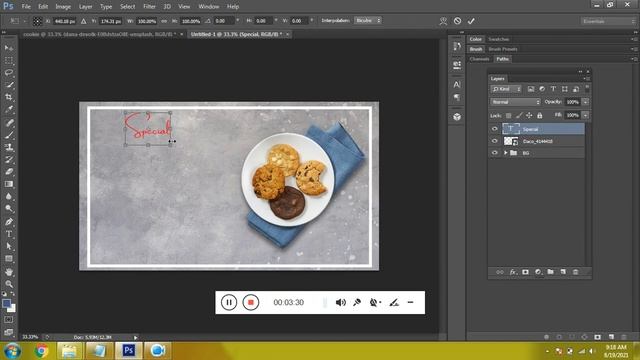Add a layer mask
Viewport: 640px width, 360px height.
point(525,272)
